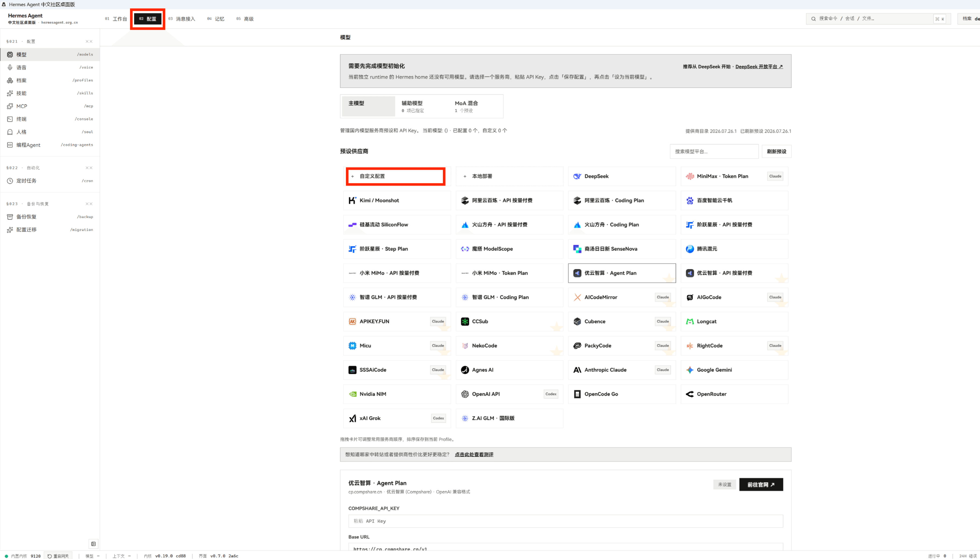Select the 腾讯混元 provider icon

[690, 249]
